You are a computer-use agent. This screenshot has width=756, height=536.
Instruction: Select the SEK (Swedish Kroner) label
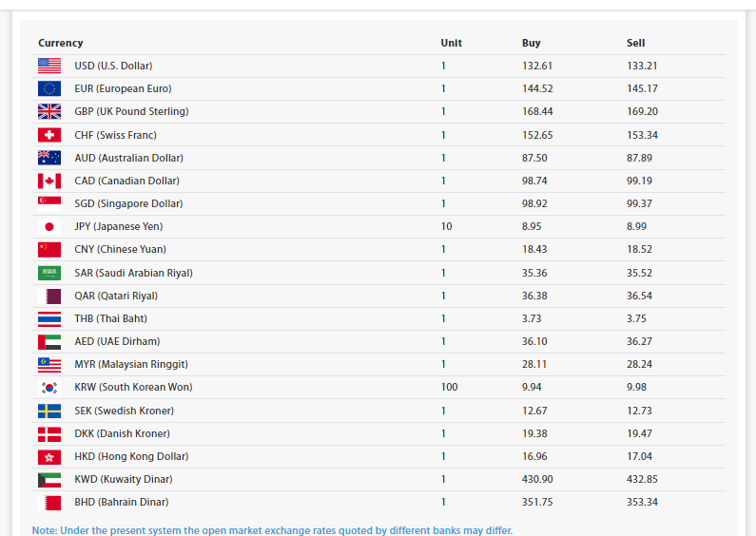click(x=124, y=411)
